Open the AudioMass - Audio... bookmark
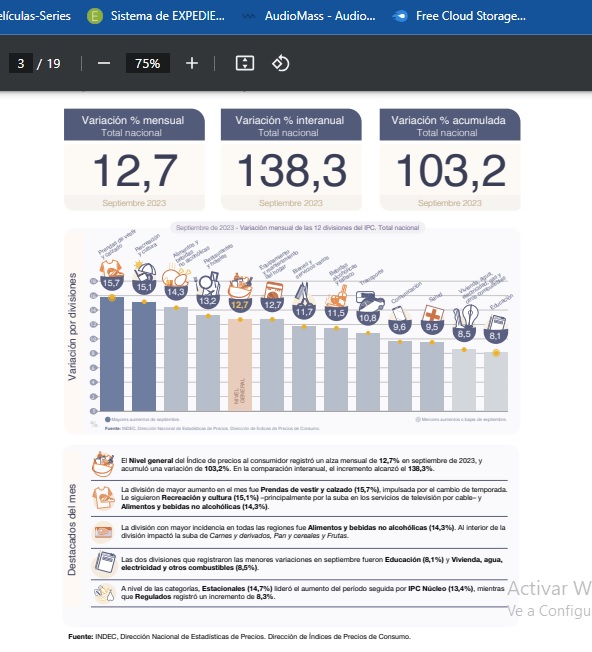The height and width of the screenshot is (652, 592). coord(320,16)
